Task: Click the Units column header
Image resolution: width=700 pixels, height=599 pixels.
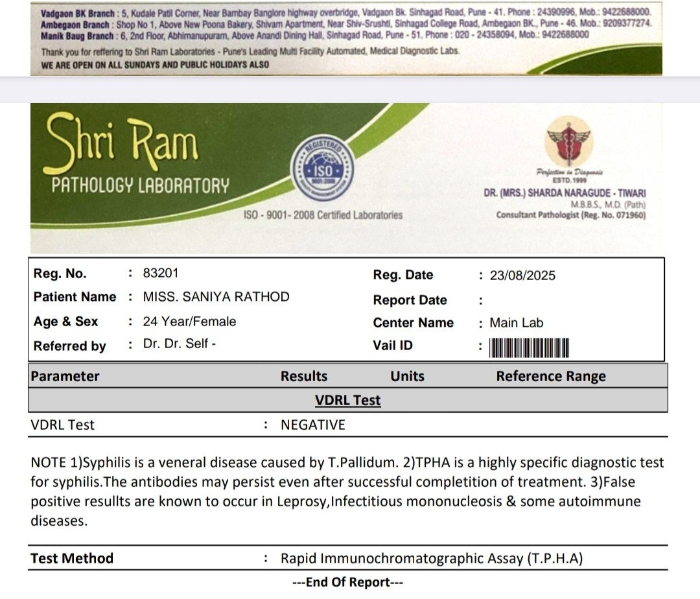Action: [407, 377]
